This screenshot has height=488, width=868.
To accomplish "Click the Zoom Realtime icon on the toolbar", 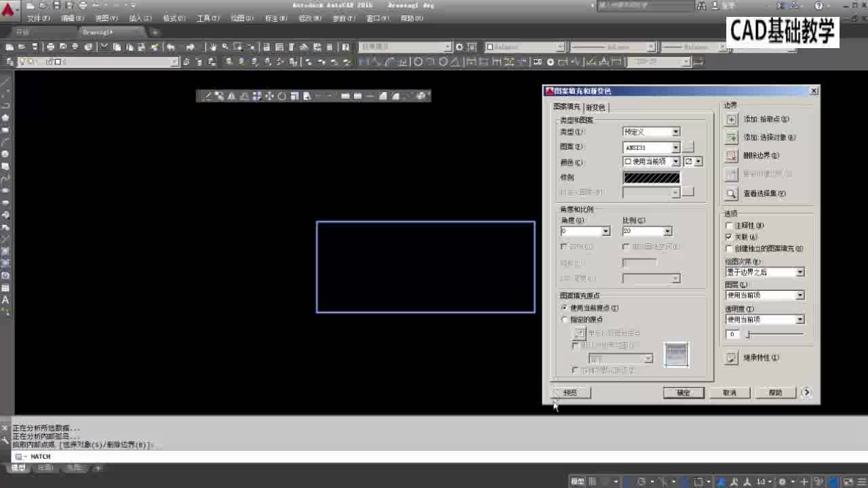I will tap(224, 47).
